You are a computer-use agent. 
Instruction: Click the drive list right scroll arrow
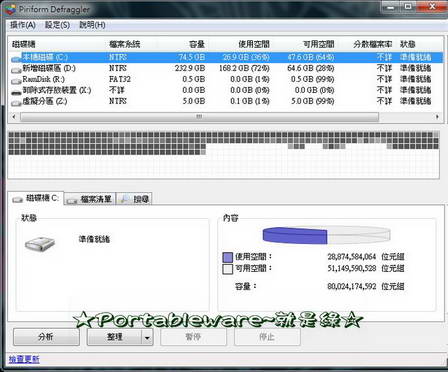click(x=437, y=117)
